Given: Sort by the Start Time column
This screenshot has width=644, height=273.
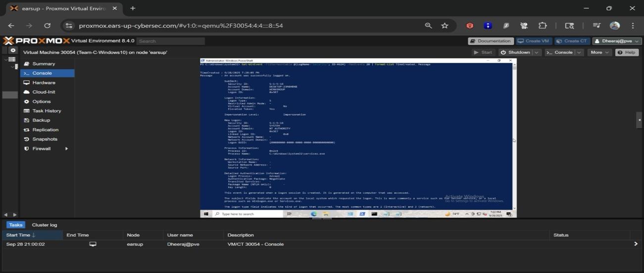Looking at the screenshot, I should click(32, 235).
